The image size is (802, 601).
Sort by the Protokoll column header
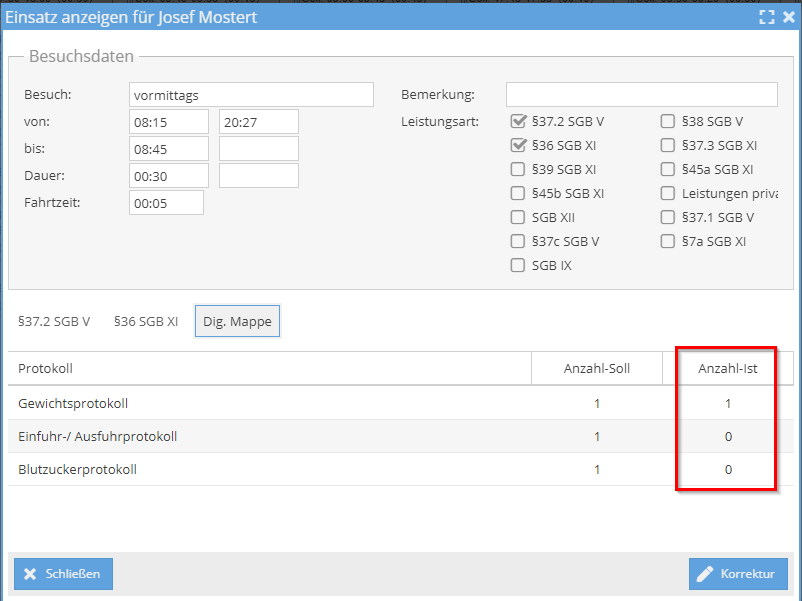click(x=46, y=369)
